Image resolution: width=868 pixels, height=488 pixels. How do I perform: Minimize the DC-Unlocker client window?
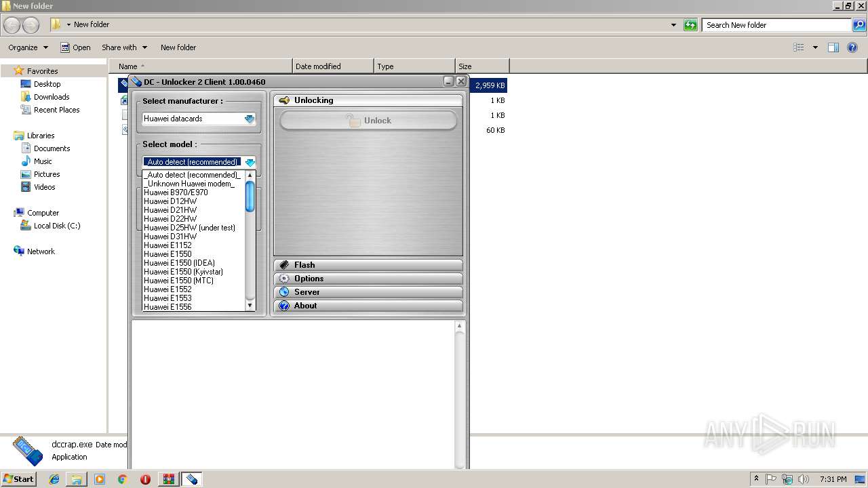click(x=449, y=81)
